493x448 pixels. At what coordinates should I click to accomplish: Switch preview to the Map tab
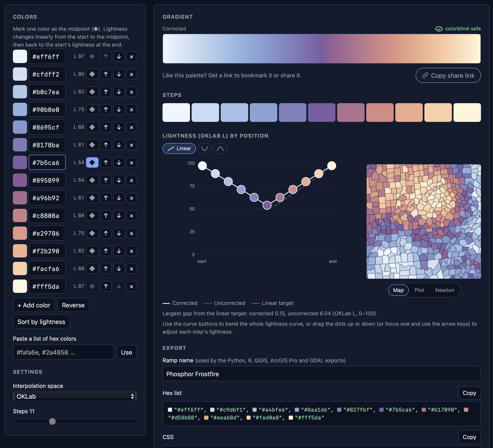(x=398, y=290)
